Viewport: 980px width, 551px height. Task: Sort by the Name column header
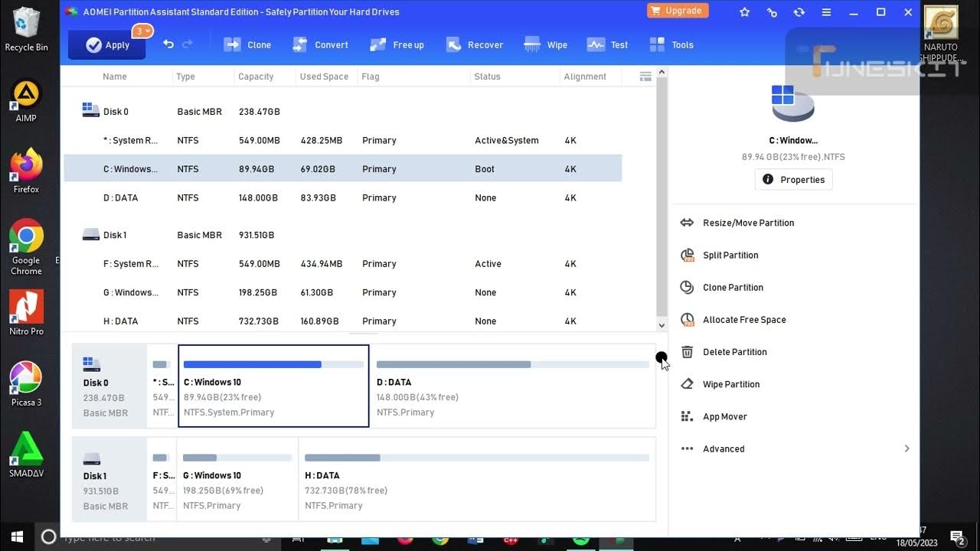point(115,77)
